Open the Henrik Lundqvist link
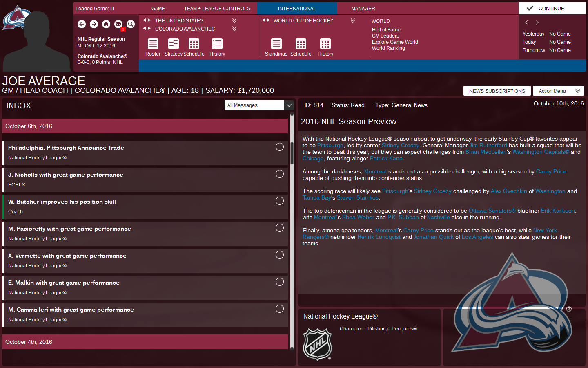Screen dimensions: 588x368 click(x=379, y=237)
